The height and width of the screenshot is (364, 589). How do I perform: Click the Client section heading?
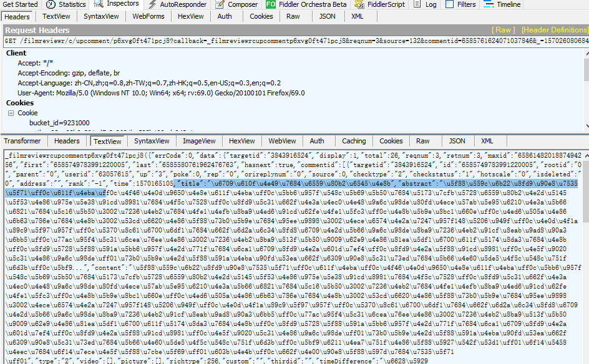pos(16,53)
